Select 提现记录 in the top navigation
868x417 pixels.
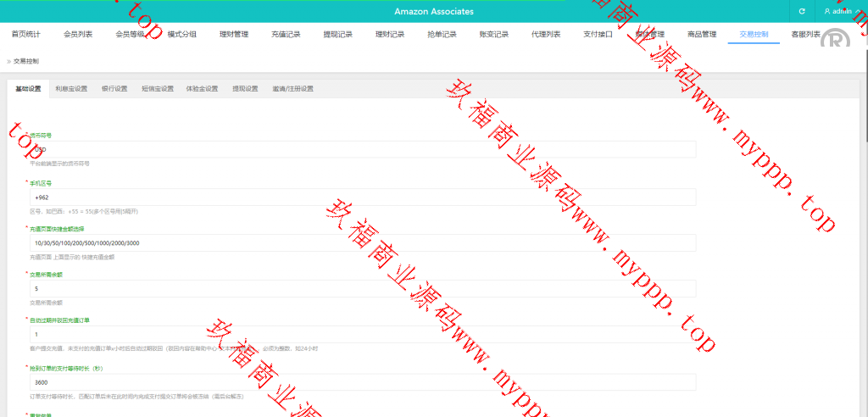tap(337, 35)
